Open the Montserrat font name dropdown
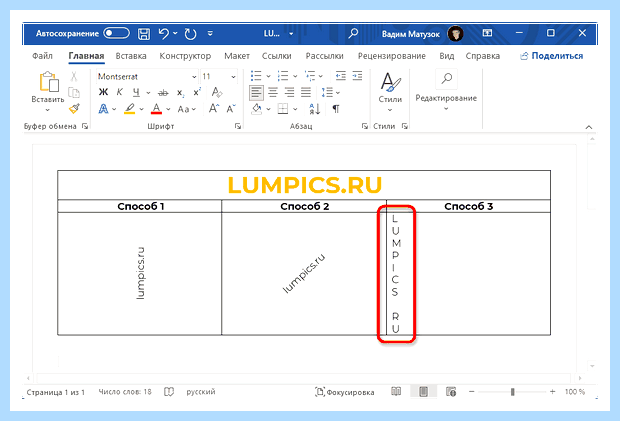620x421 pixels. 194,77
